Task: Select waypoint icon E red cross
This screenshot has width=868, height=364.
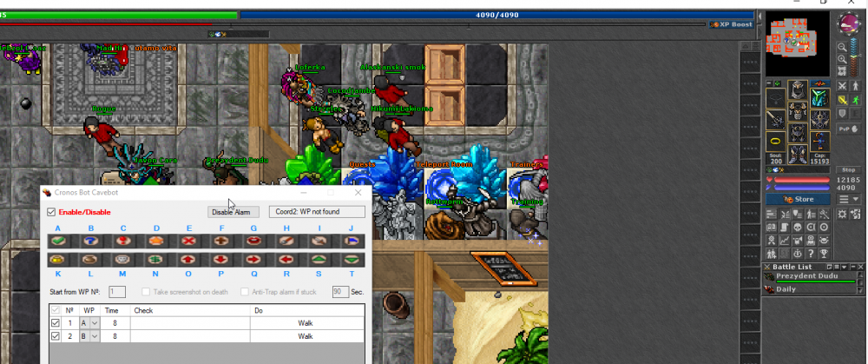Action: [188, 241]
